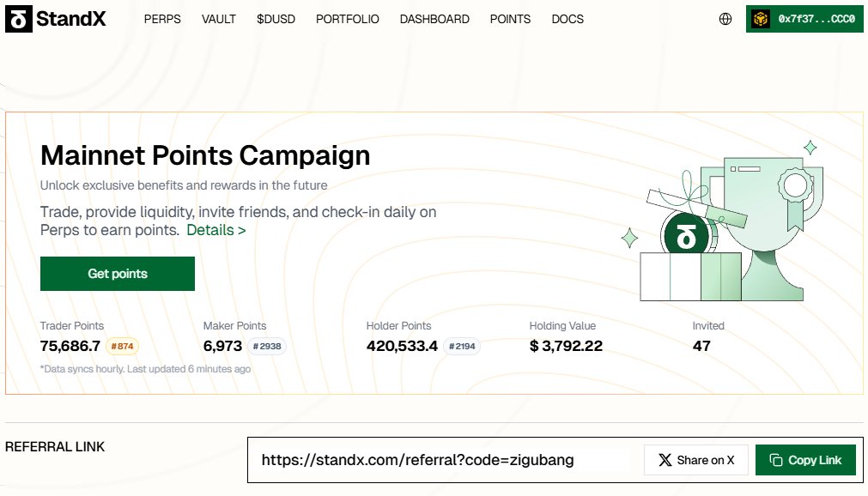Navigate to PORTFOLIO
This screenshot has height=496, width=868.
(x=348, y=19)
